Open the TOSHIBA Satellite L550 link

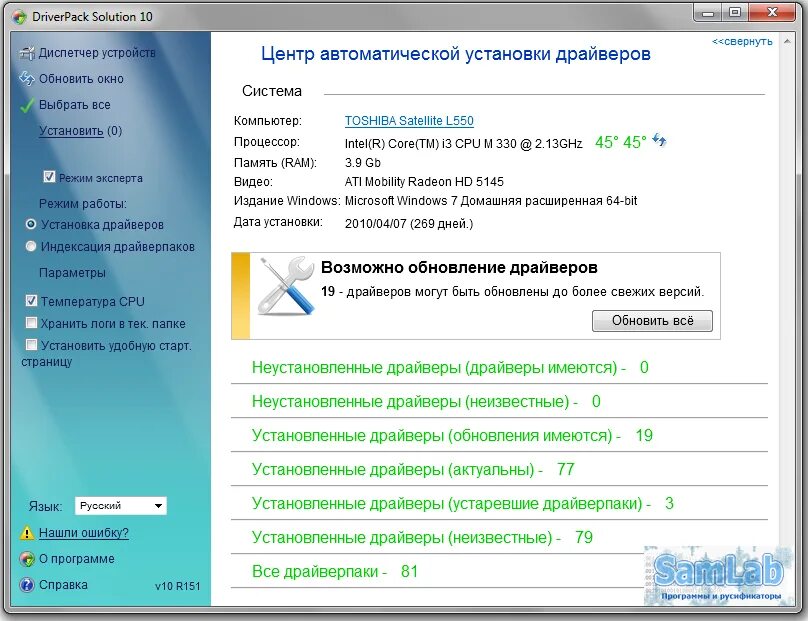tap(409, 121)
